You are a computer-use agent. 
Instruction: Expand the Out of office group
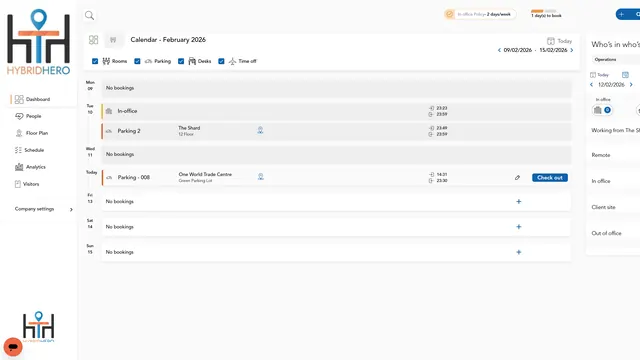point(607,233)
